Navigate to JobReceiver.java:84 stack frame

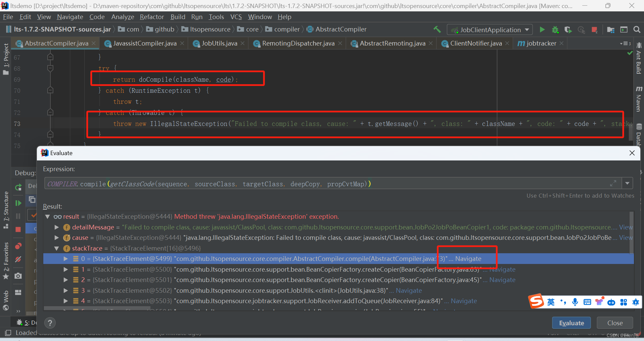[x=464, y=301]
